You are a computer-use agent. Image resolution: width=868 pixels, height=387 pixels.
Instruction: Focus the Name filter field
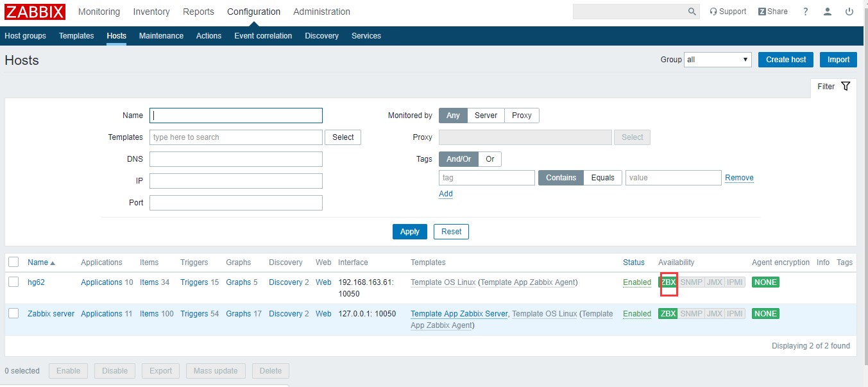(236, 116)
